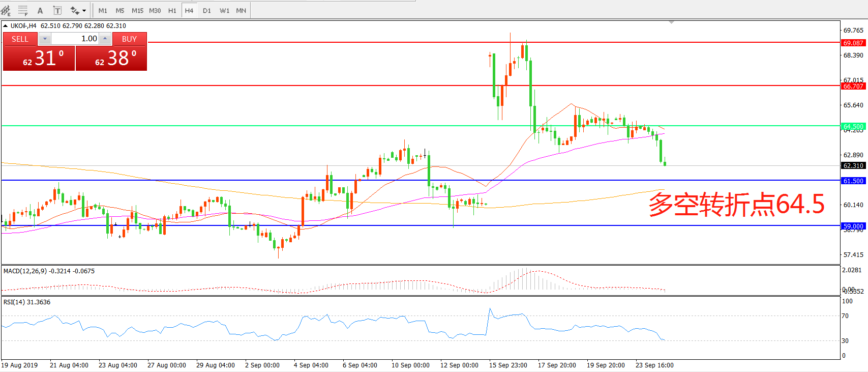The width and height of the screenshot is (868, 372).
Task: Click the 69.087 red resistance price label
Action: [853, 43]
